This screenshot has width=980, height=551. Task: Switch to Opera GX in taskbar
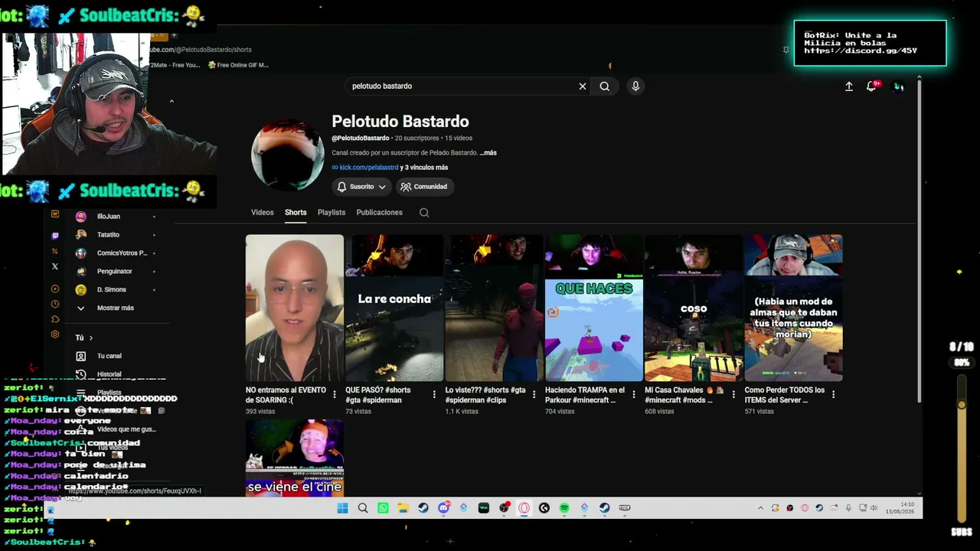[524, 508]
